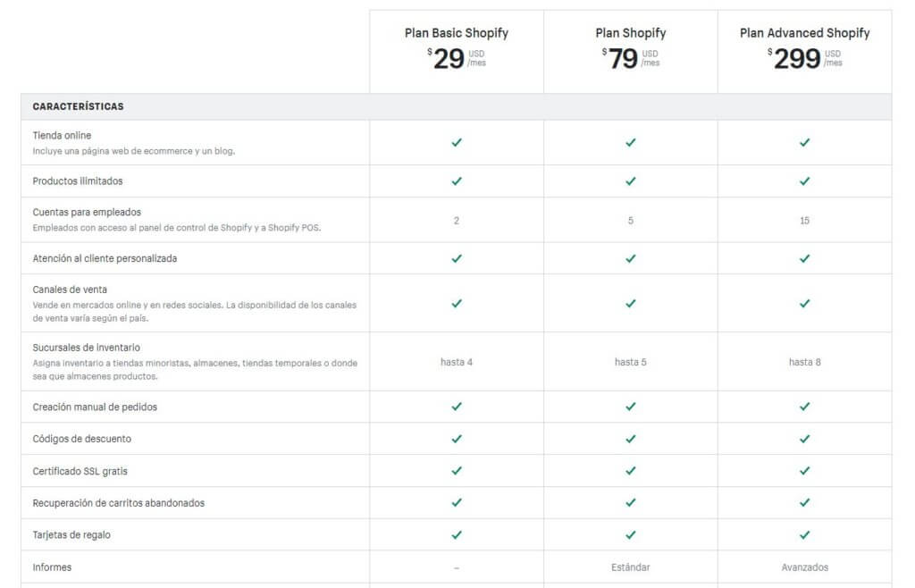Click employee accounts value 15 for Advanced
Viewport: 915px width, 588px height.
[805, 221]
